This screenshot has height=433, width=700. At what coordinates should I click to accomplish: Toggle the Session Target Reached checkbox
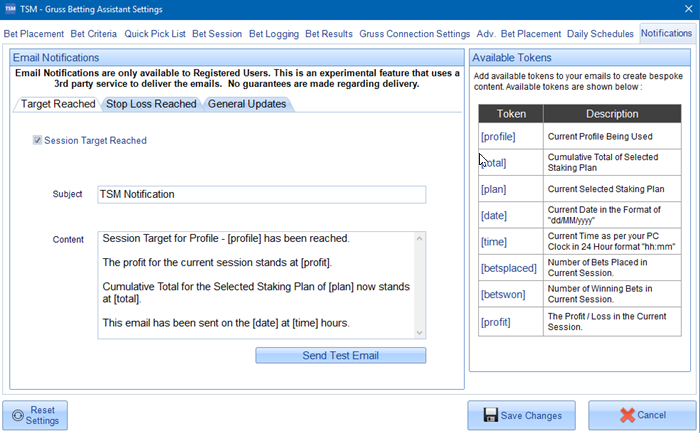38,141
